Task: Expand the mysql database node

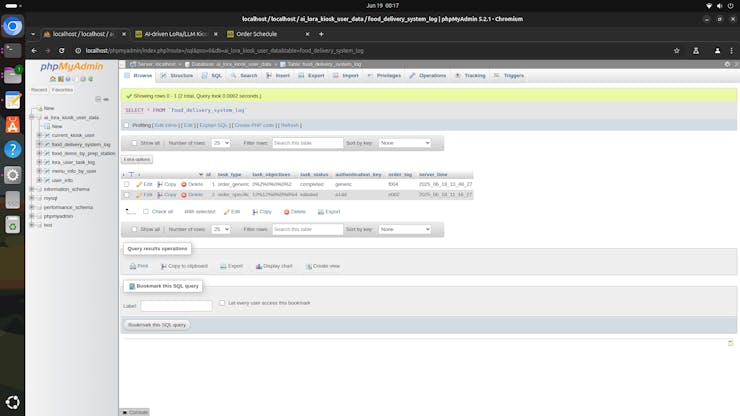Action: [32, 198]
